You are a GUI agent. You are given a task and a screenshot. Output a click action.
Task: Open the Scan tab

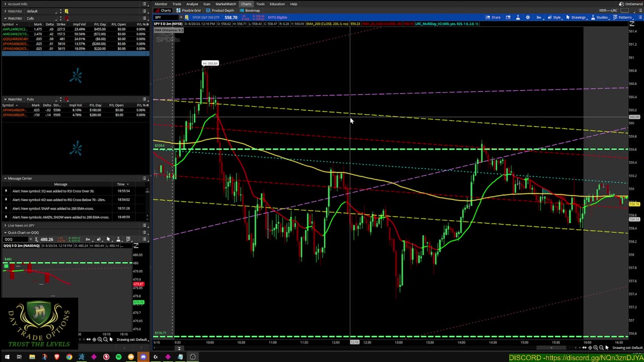pos(206,4)
